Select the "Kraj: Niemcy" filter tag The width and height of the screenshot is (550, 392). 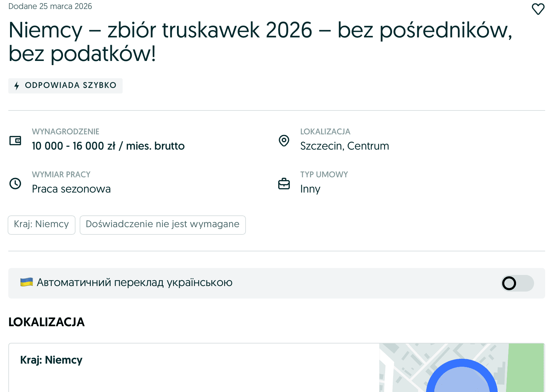point(41,224)
